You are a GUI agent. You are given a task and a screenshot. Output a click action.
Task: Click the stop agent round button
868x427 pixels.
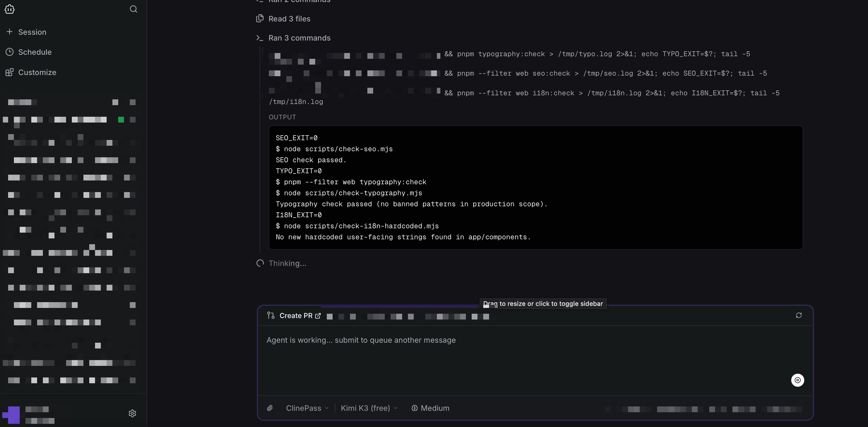798,380
